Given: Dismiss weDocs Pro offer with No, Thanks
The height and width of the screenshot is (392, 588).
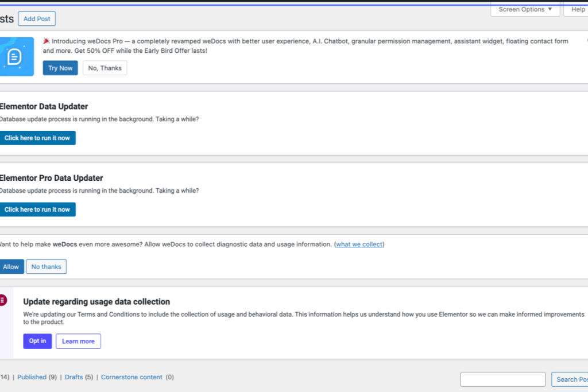Looking at the screenshot, I should pos(105,68).
